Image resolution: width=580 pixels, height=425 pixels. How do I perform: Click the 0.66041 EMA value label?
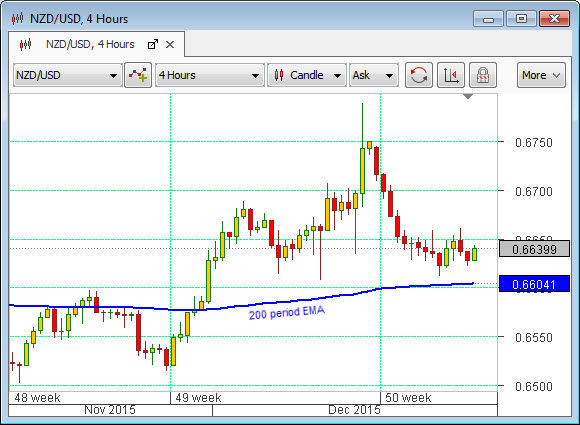pyautogui.click(x=534, y=284)
